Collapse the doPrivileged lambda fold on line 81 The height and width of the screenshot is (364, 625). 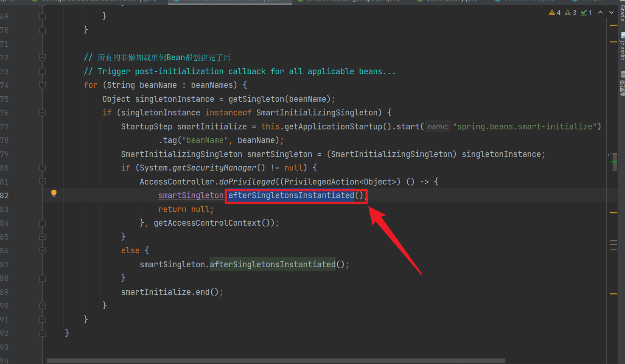(42, 182)
